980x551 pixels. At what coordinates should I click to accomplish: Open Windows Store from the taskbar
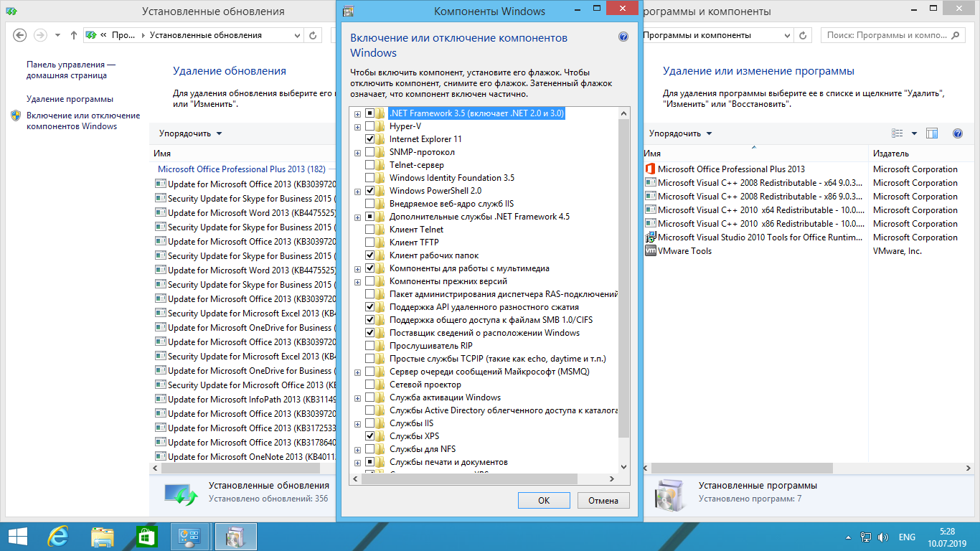tap(146, 537)
